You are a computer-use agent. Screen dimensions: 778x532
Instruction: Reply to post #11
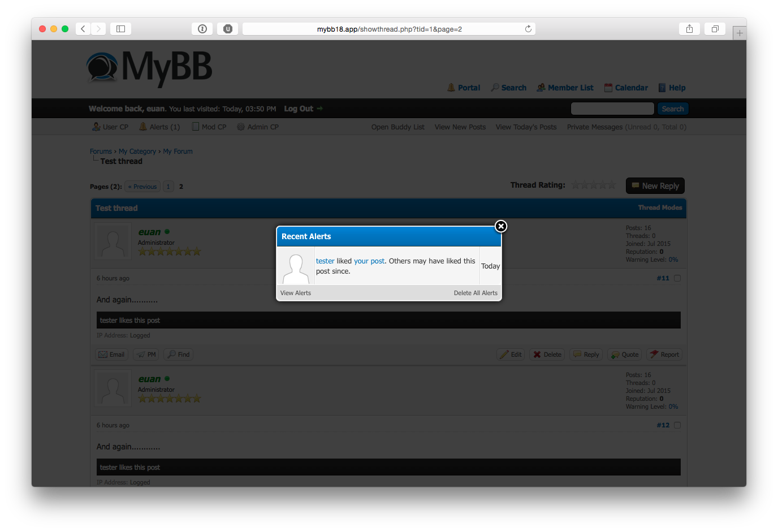point(586,354)
